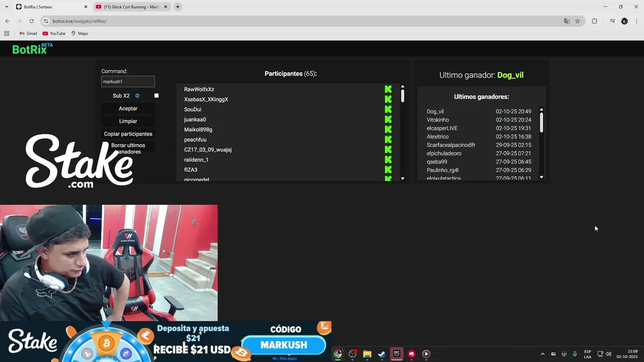
Task: Click the winners list scrollbar thumb
Action: click(x=541, y=122)
